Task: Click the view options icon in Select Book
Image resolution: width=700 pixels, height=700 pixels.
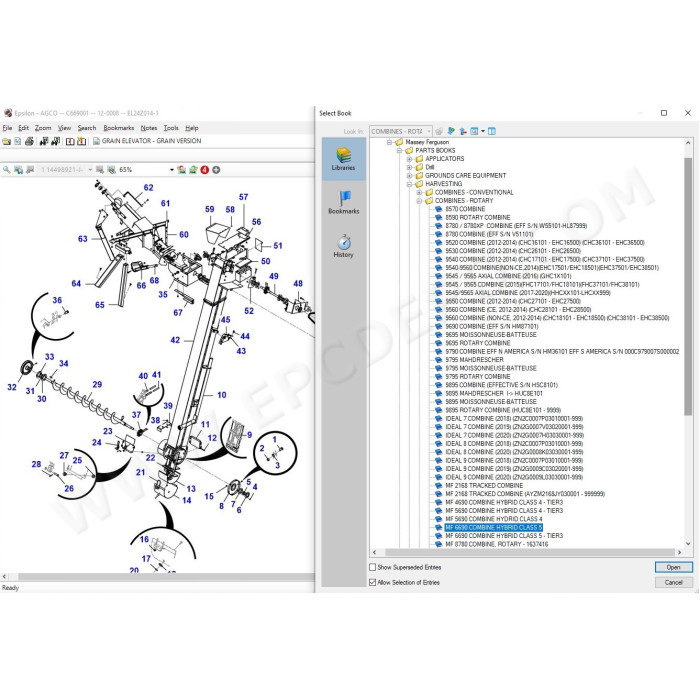Action: coord(474,131)
